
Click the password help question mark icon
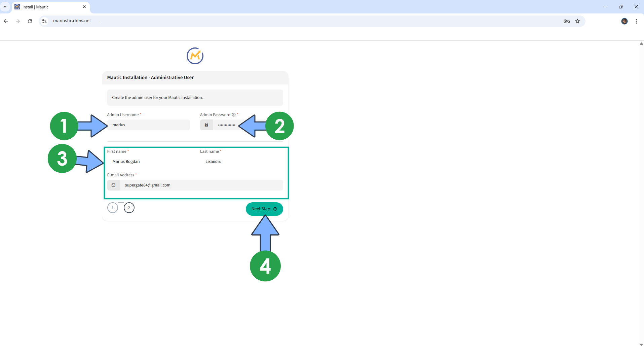(x=234, y=115)
